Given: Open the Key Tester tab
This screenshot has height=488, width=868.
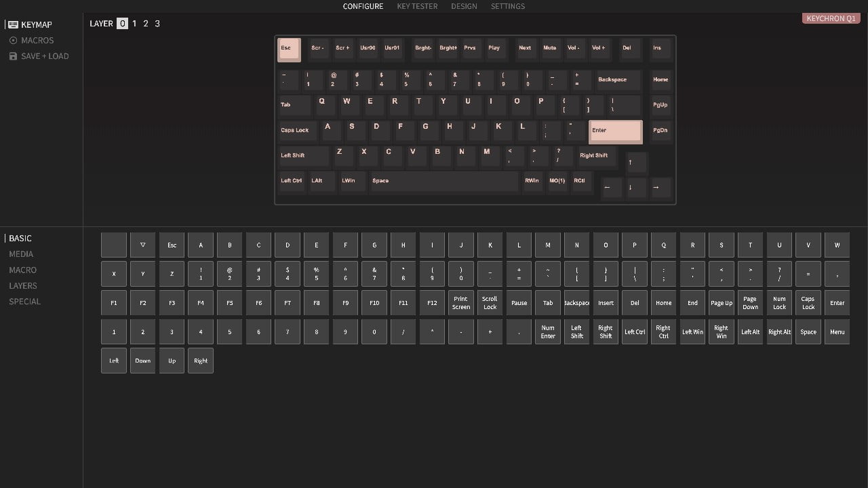Looking at the screenshot, I should coord(417,6).
